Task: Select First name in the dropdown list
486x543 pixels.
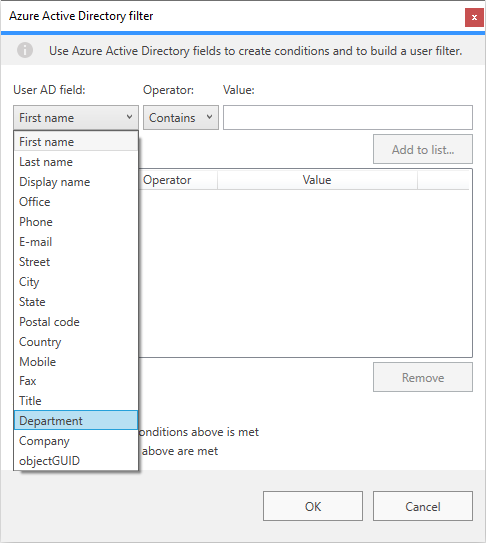Action: click(76, 142)
